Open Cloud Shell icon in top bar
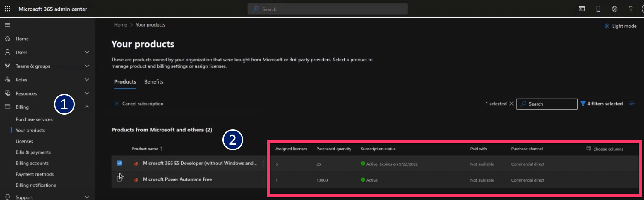Image resolution: width=644 pixels, height=200 pixels. coord(582,9)
